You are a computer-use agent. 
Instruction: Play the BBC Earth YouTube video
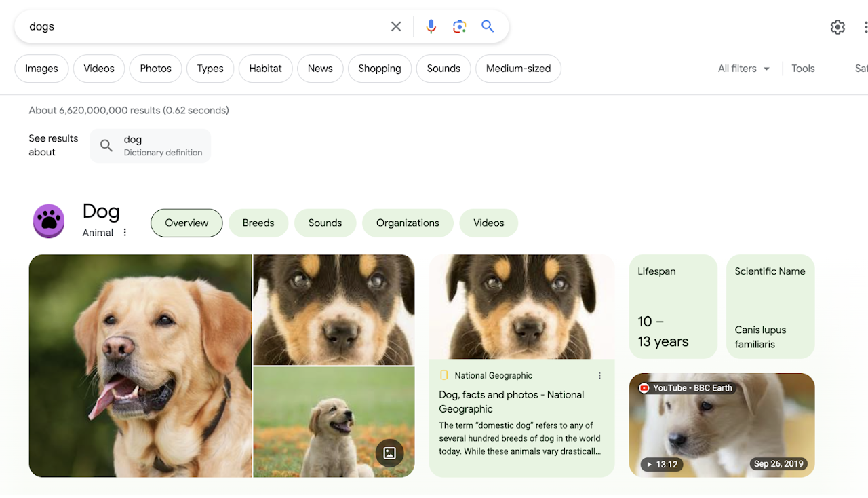(x=721, y=425)
